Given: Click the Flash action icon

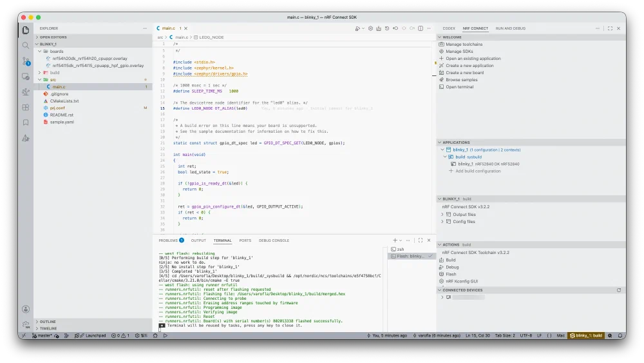Looking at the screenshot, I should click(x=442, y=274).
